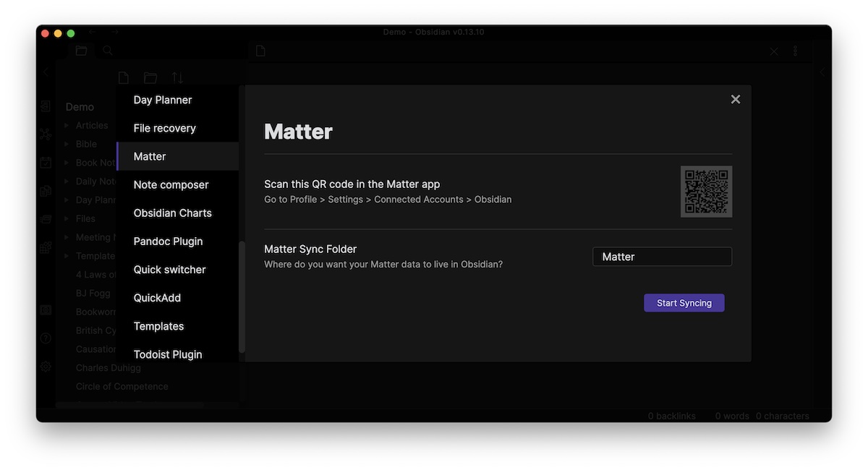The width and height of the screenshot is (868, 470).
Task: Open the Circle of Competence note
Action: (x=122, y=386)
